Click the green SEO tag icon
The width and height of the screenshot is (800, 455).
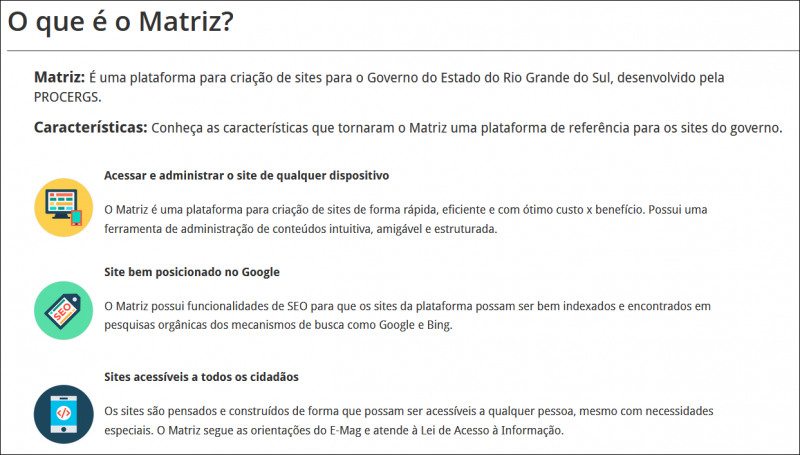[x=64, y=311]
